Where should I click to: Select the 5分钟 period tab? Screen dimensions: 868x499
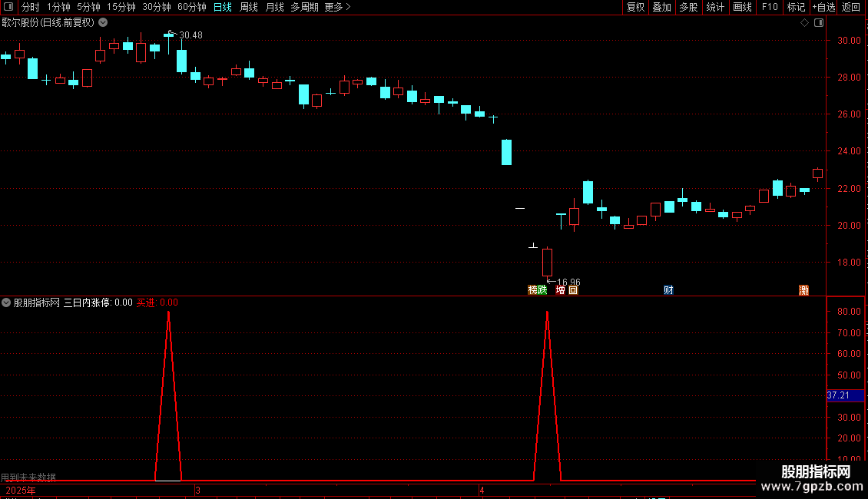(88, 7)
